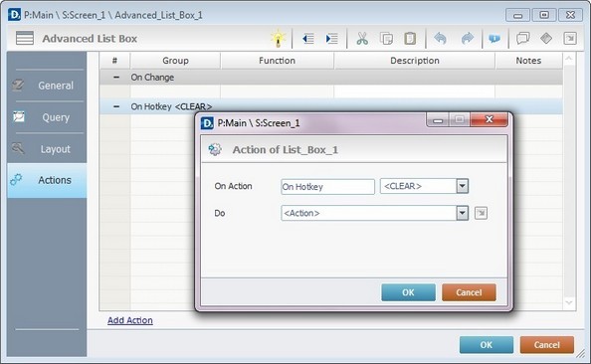591x364 pixels.
Task: Click the outdent toolbar icon
Action: [308, 39]
